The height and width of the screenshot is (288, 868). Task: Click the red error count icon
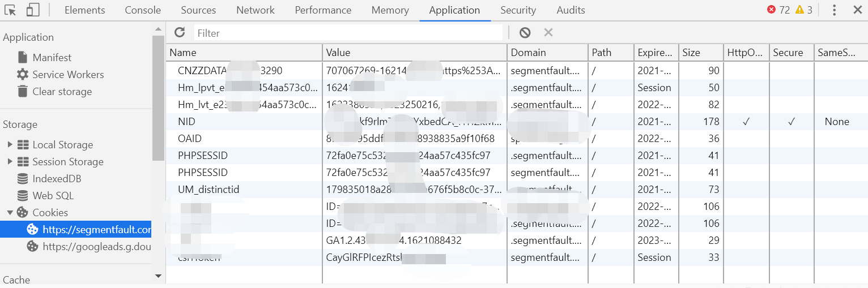(772, 10)
